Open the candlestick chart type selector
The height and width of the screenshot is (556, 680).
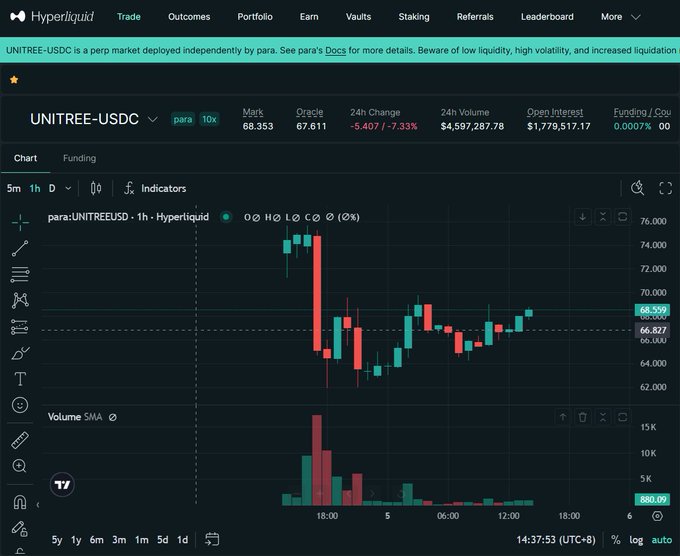pos(96,188)
